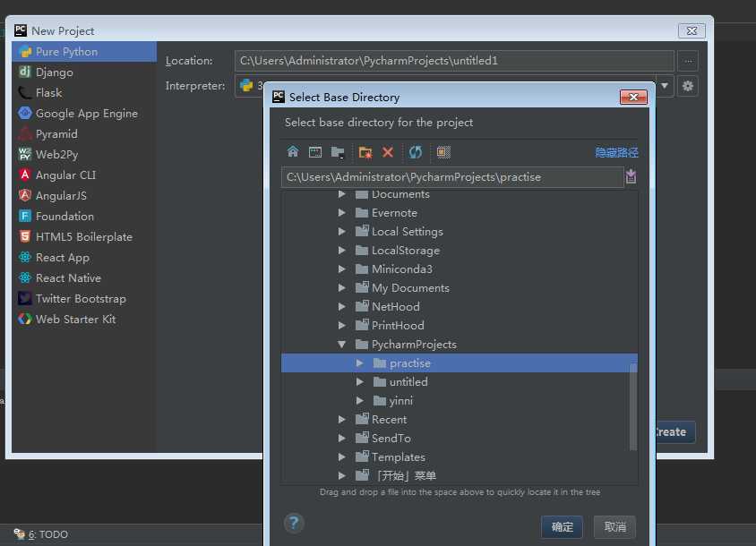Image resolution: width=756 pixels, height=546 pixels.
Task: Select Google App Engine project type
Action: coord(84,114)
